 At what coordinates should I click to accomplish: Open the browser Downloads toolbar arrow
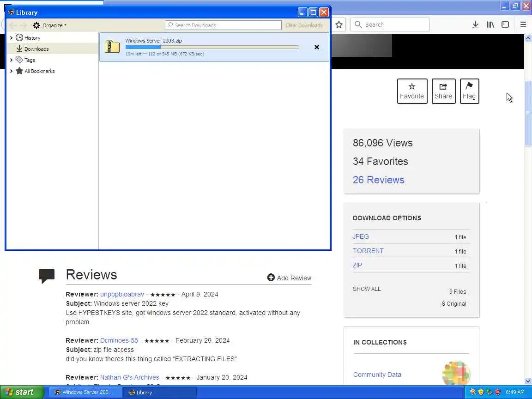tap(475, 24)
